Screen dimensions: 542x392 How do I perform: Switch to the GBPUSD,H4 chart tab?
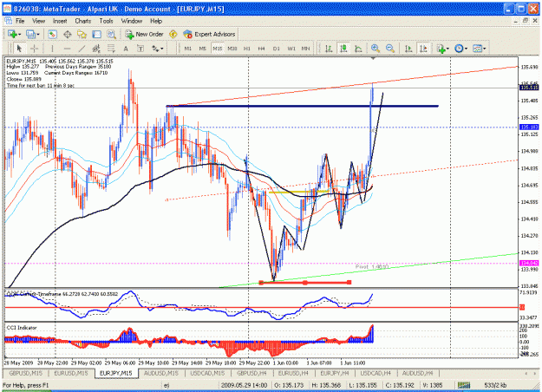pos(251,373)
